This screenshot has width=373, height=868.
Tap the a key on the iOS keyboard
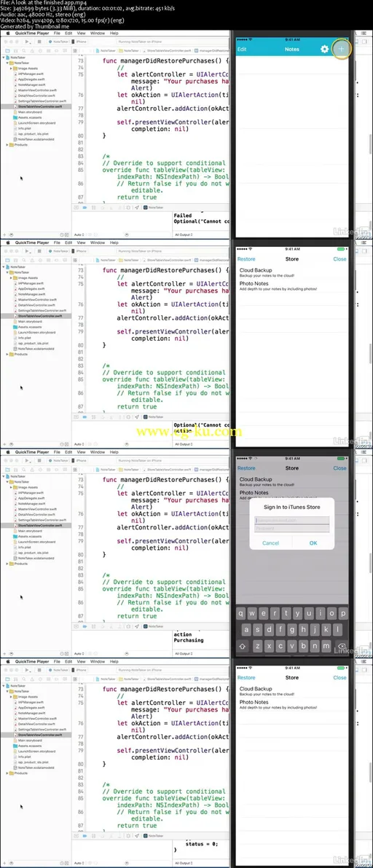[x=248, y=629]
